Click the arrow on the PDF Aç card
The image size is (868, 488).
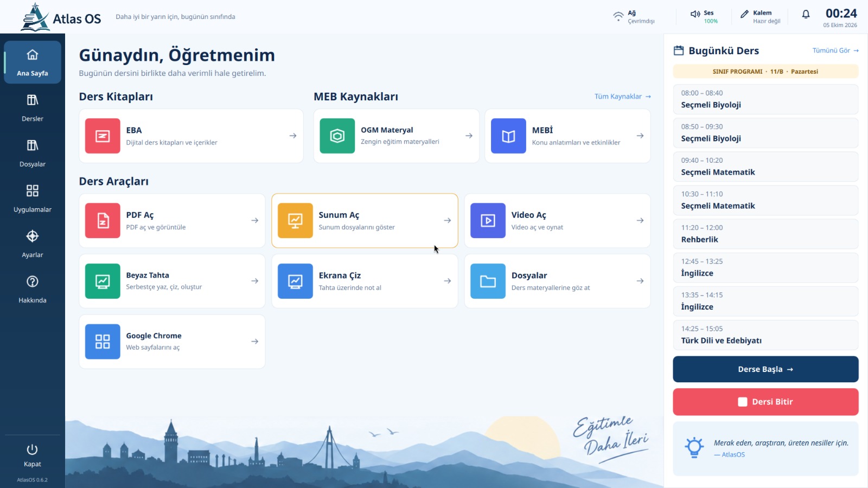[x=254, y=221]
